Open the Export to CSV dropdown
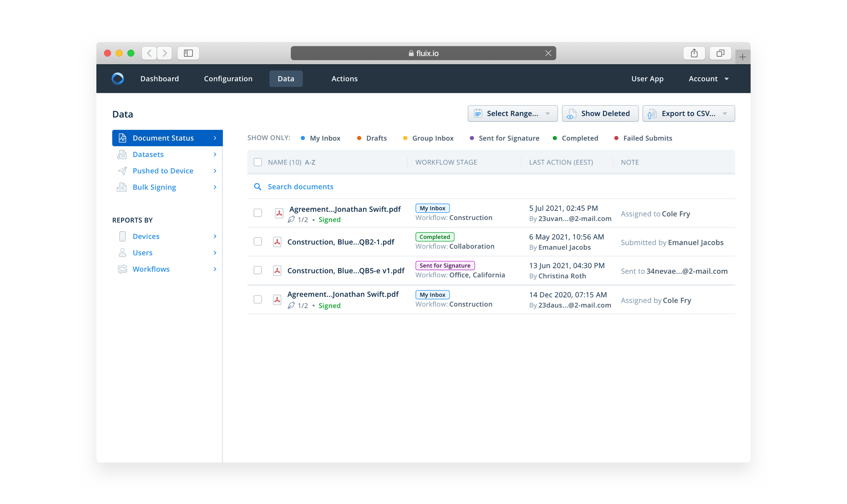 pyautogui.click(x=688, y=113)
